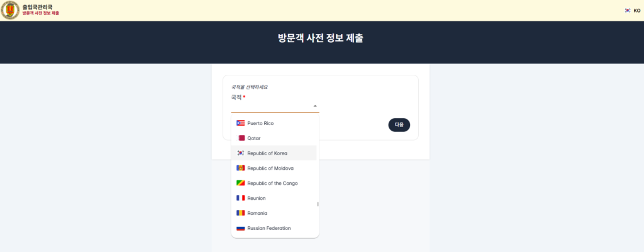Open the KO language selector
Viewport: 644px width, 252px height.
pyautogui.click(x=633, y=11)
